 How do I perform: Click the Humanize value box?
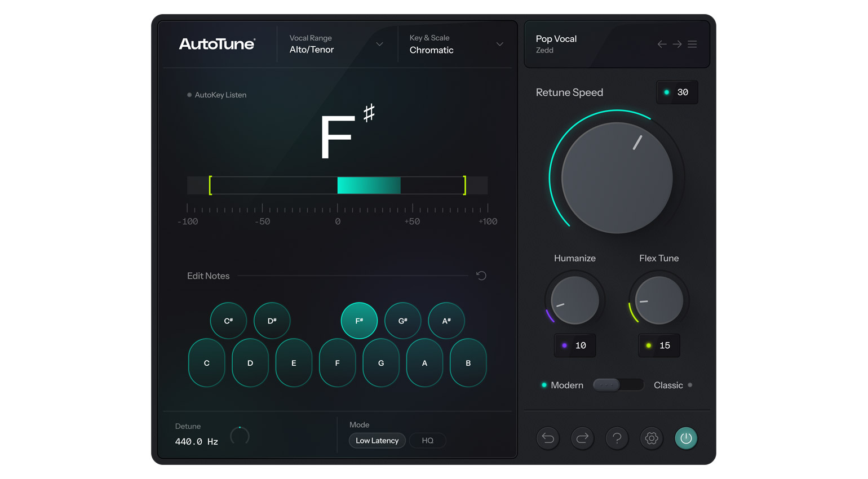point(574,345)
